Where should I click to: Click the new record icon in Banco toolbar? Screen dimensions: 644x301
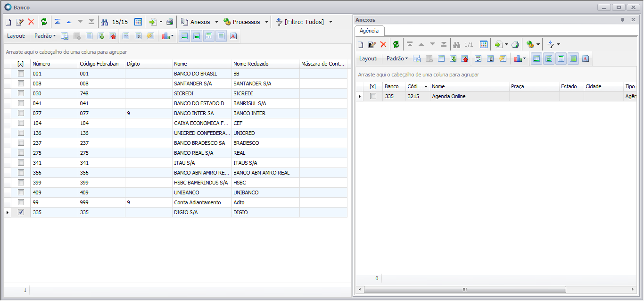pos(8,22)
